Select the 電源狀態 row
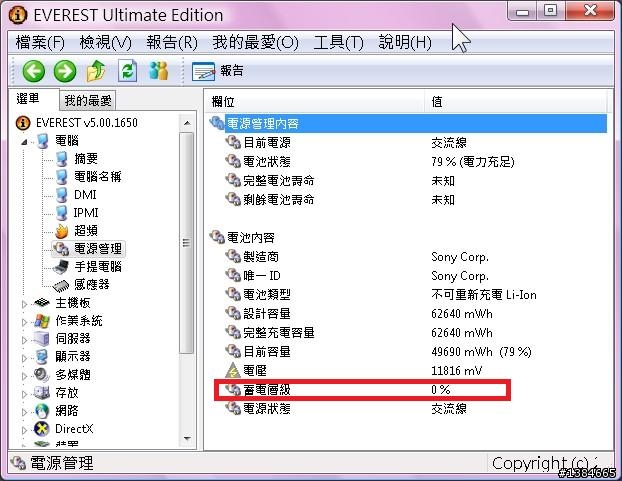This screenshot has height=481, width=622. [407, 408]
